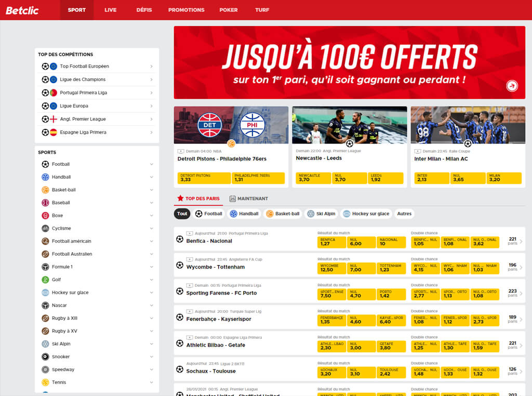Expand the Tennis section chevron
The height and width of the screenshot is (396, 532).
151,382
